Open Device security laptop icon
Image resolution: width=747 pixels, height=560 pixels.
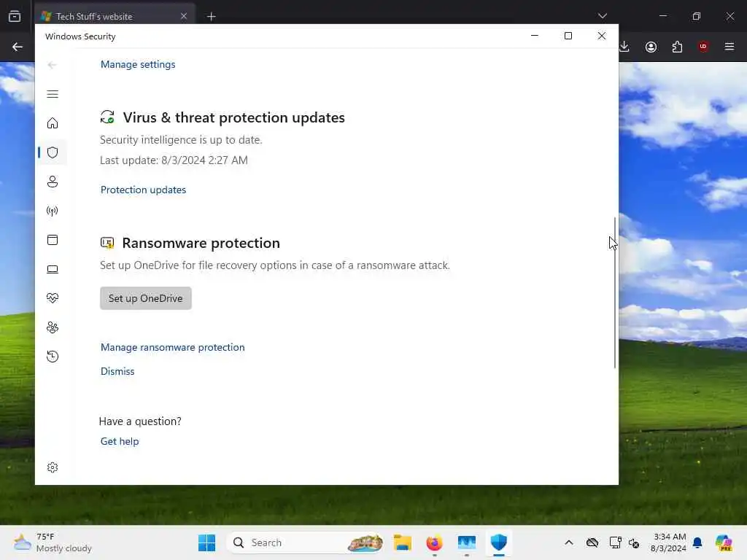pos(53,269)
